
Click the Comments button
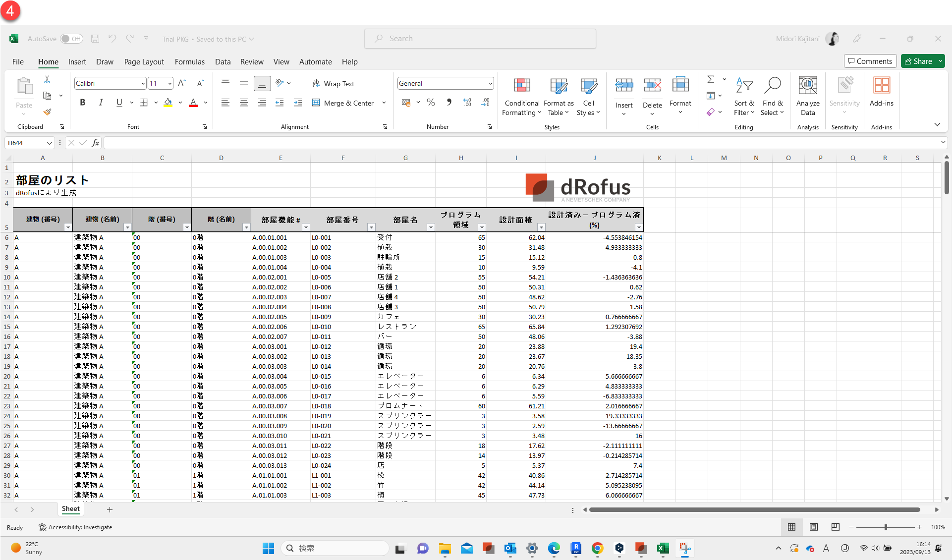pyautogui.click(x=870, y=61)
